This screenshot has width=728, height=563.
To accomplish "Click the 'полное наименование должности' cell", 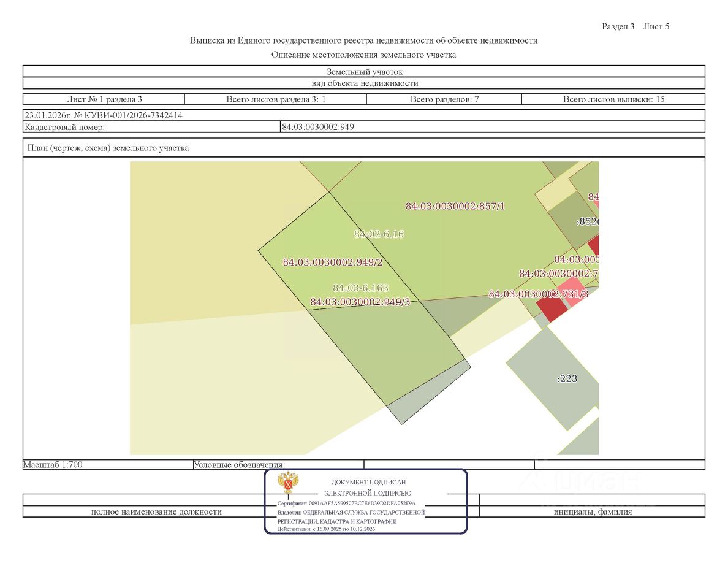I will point(156,512).
